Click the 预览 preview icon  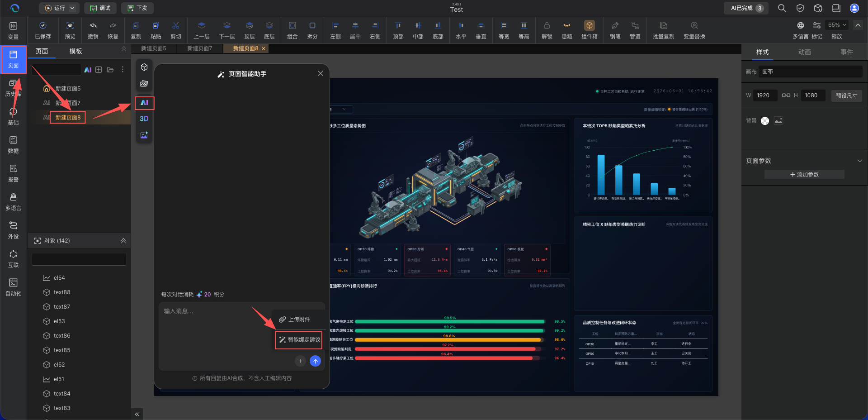click(x=70, y=25)
